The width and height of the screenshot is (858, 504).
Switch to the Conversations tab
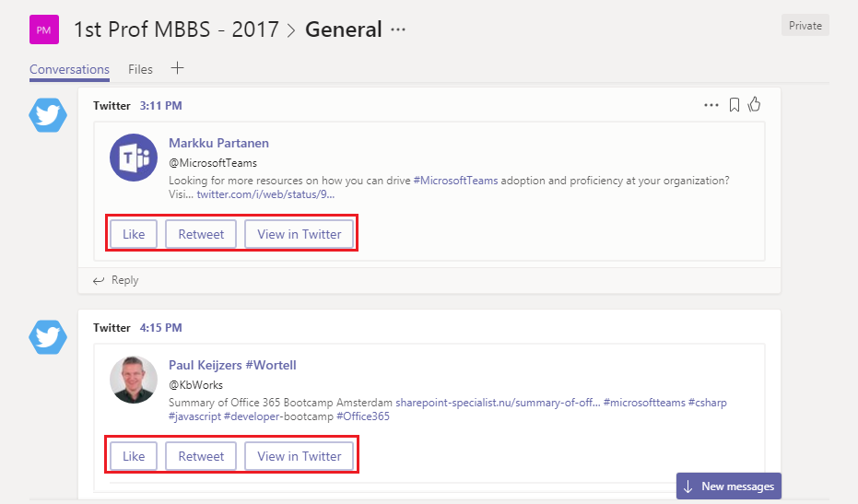69,69
